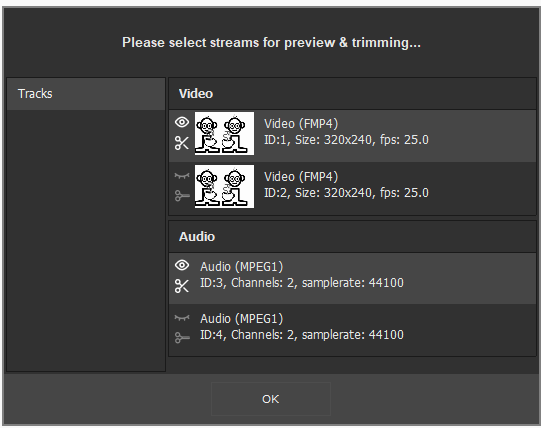Enable preview with closed-eye icon on Video ID:2
This screenshot has width=541, height=428.
click(x=182, y=176)
